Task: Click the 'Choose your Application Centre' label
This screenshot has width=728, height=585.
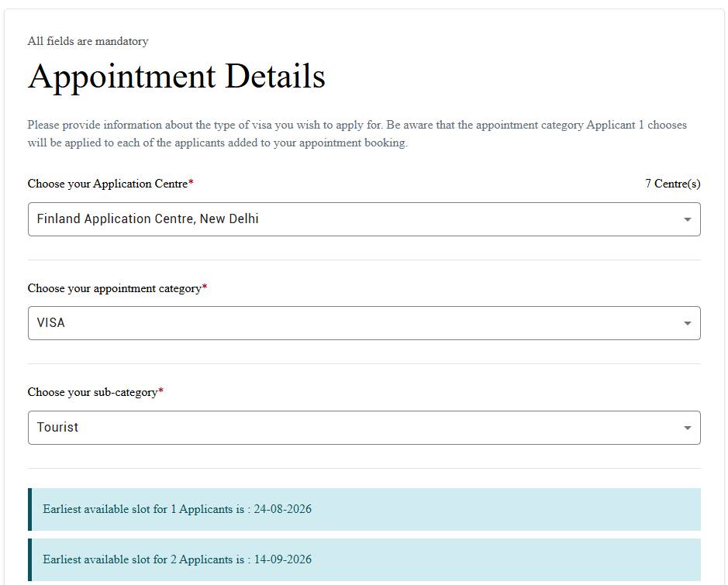Action: tap(108, 184)
